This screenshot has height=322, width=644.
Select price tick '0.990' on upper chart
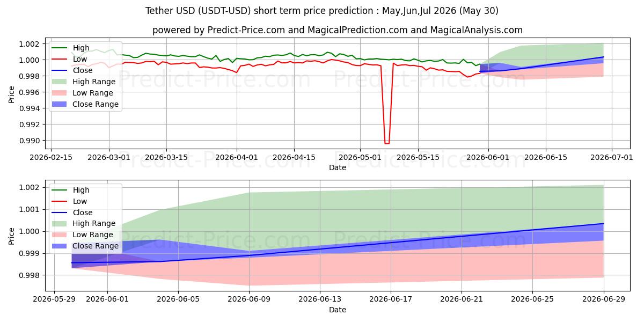(x=31, y=141)
